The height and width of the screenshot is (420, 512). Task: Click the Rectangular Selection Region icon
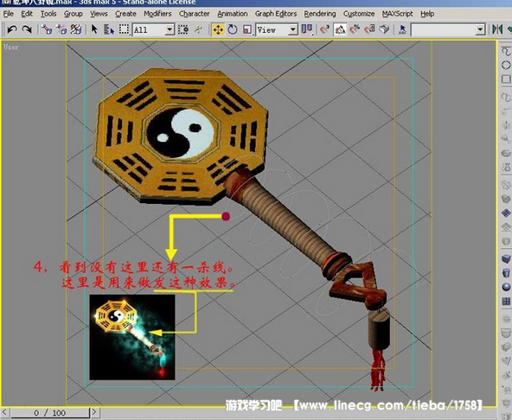tap(124, 29)
